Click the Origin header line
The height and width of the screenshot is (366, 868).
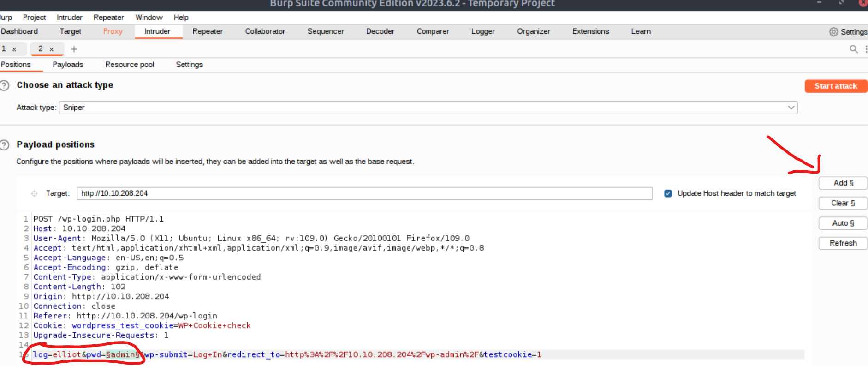tap(101, 296)
